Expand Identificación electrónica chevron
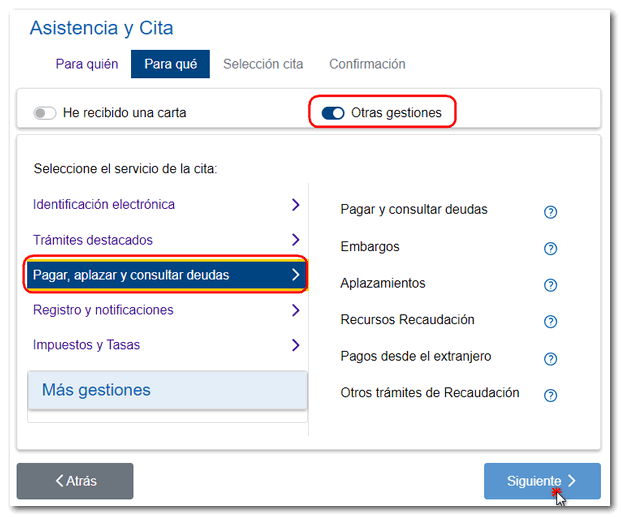 [x=295, y=204]
